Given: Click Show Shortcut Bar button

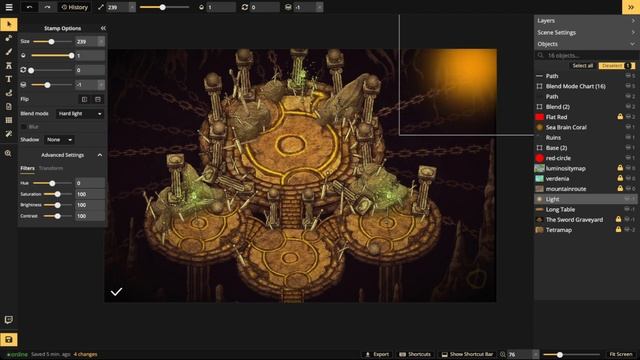Looking at the screenshot, I should click(467, 354).
